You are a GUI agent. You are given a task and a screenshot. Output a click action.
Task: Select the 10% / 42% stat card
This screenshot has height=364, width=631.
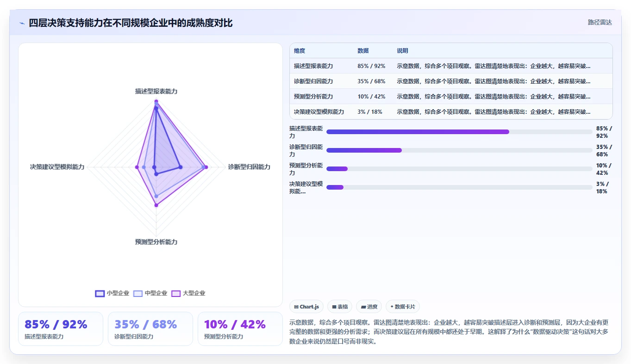point(240,329)
